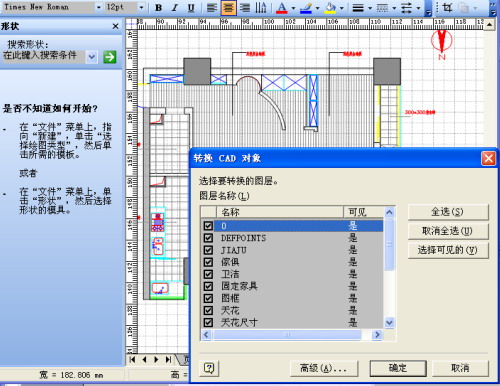Screen dimensions: 500x386
Task: Uncheck 天花 layer checkbox
Action: [208, 310]
